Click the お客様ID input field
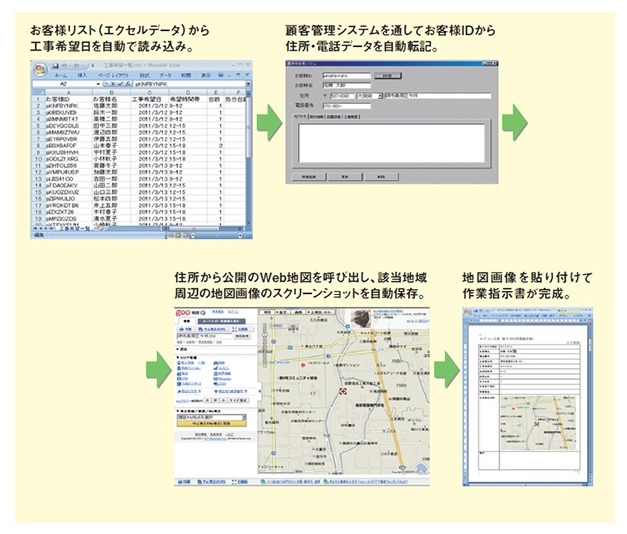Image resolution: width=627 pixels, height=534 pixels. [x=344, y=76]
